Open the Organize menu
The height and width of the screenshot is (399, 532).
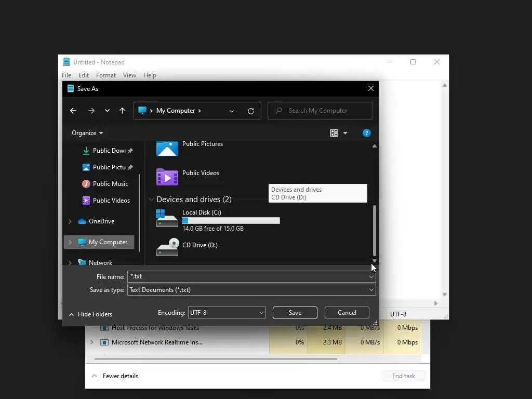87,133
